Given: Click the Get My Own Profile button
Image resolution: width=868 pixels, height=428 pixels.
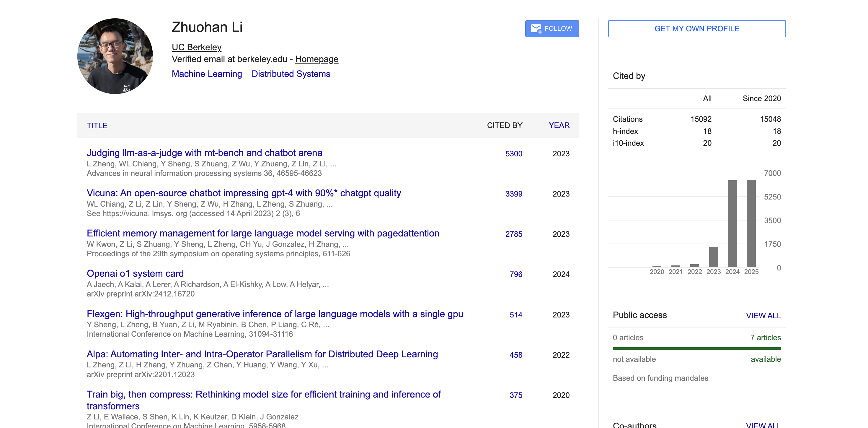Looking at the screenshot, I should [696, 29].
